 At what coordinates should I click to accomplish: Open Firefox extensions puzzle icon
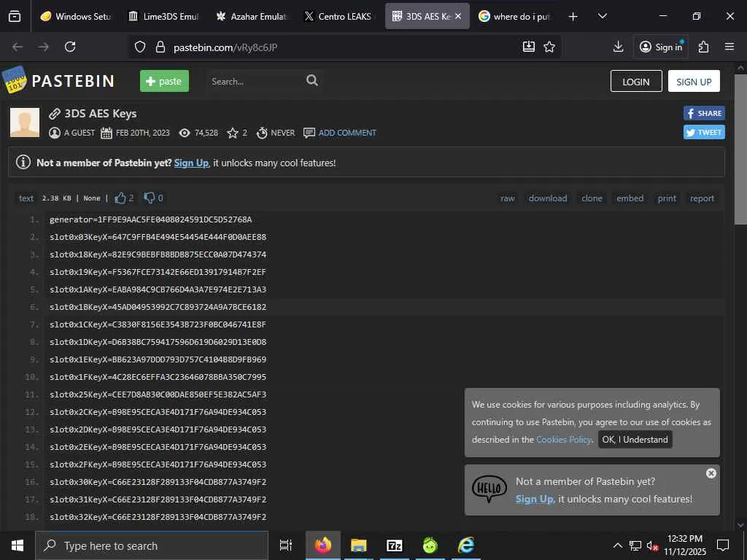point(704,47)
